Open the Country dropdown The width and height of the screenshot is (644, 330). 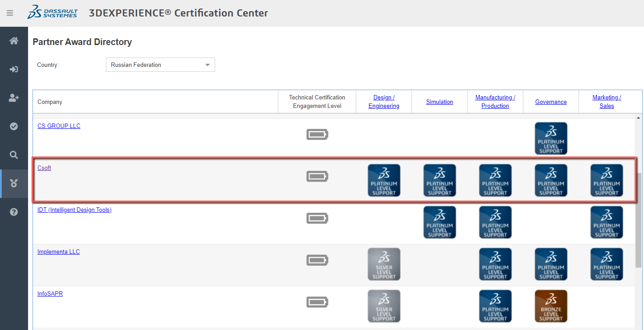pyautogui.click(x=160, y=65)
